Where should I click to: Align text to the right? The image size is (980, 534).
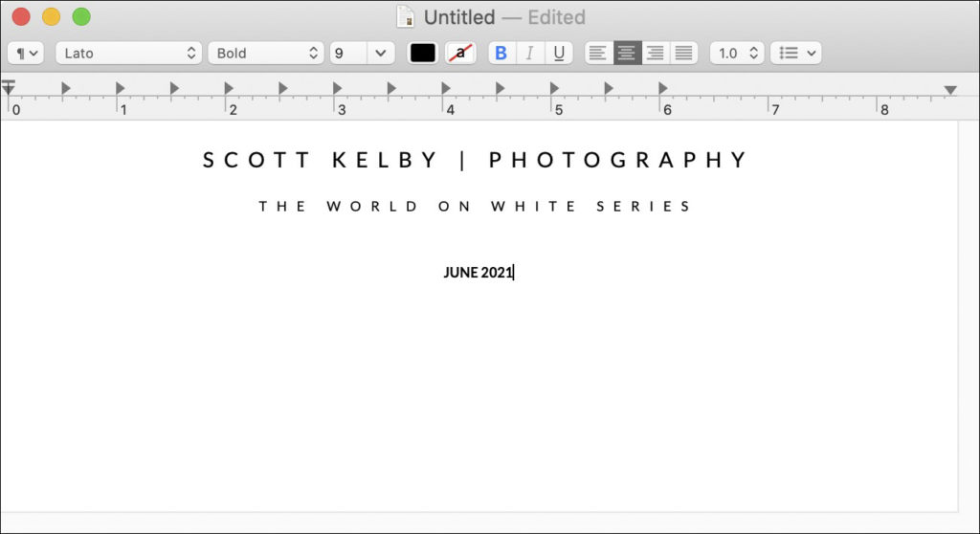(x=655, y=54)
